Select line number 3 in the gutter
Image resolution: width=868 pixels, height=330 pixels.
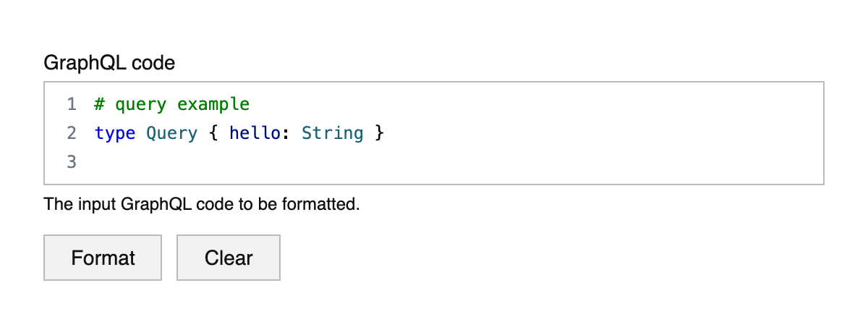[x=72, y=161]
